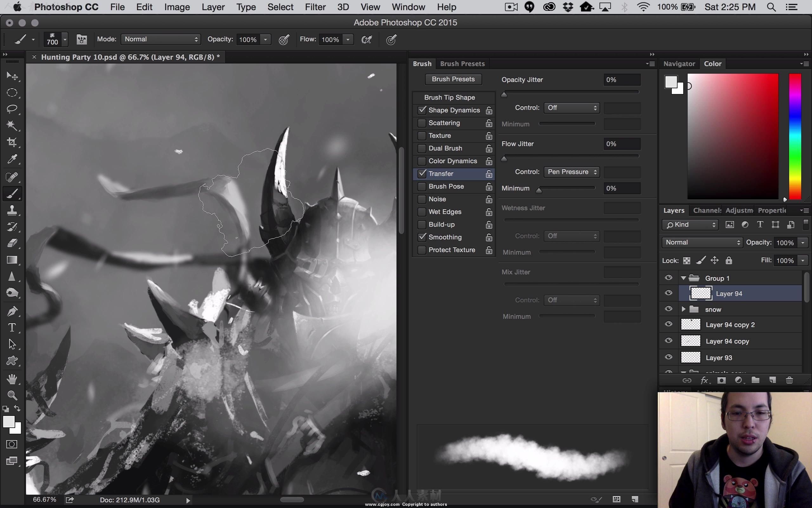Viewport: 812px width, 508px height.
Task: Switch to the Navigator tab
Action: click(679, 63)
